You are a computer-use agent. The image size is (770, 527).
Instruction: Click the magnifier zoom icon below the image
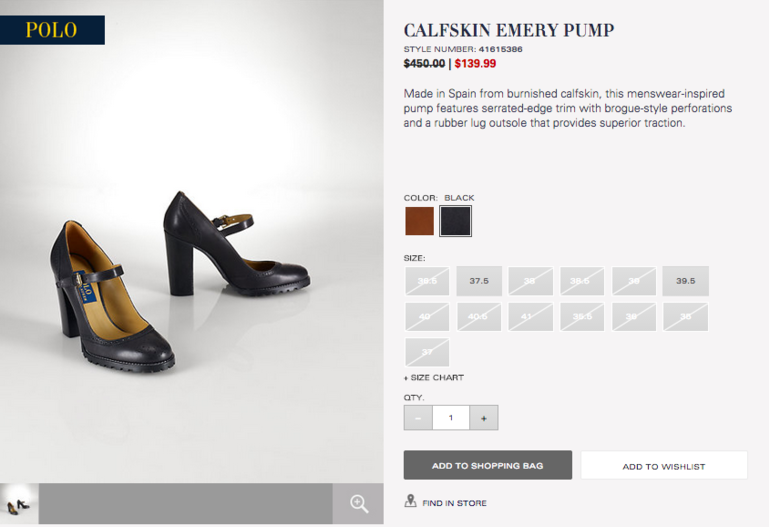(358, 503)
